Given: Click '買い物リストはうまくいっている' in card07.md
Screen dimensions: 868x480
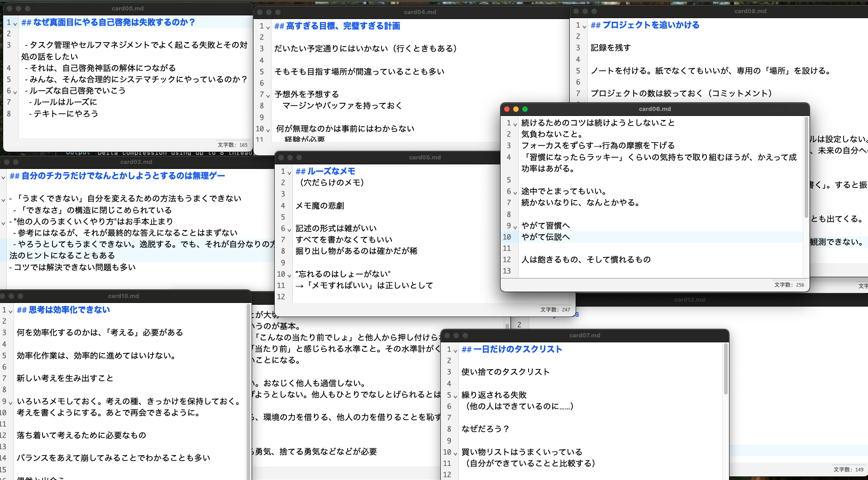Looking at the screenshot, I should (x=522, y=452).
